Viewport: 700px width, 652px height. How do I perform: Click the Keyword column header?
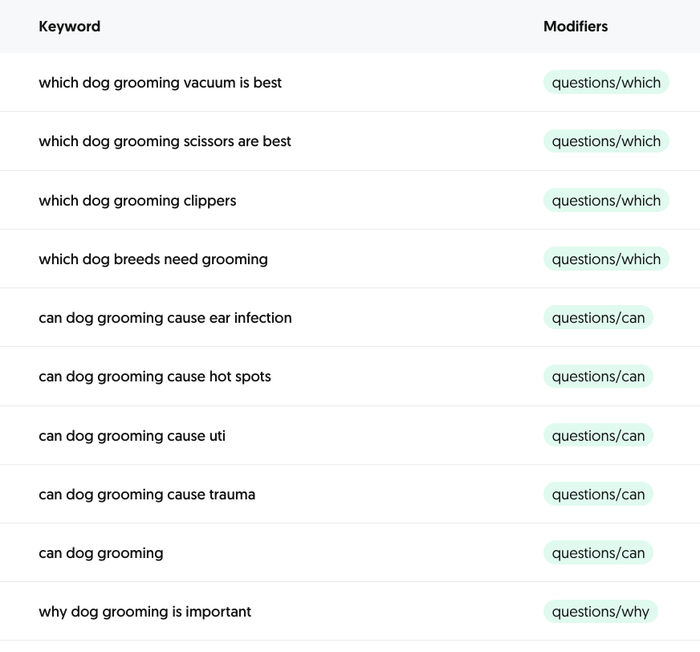(x=69, y=26)
